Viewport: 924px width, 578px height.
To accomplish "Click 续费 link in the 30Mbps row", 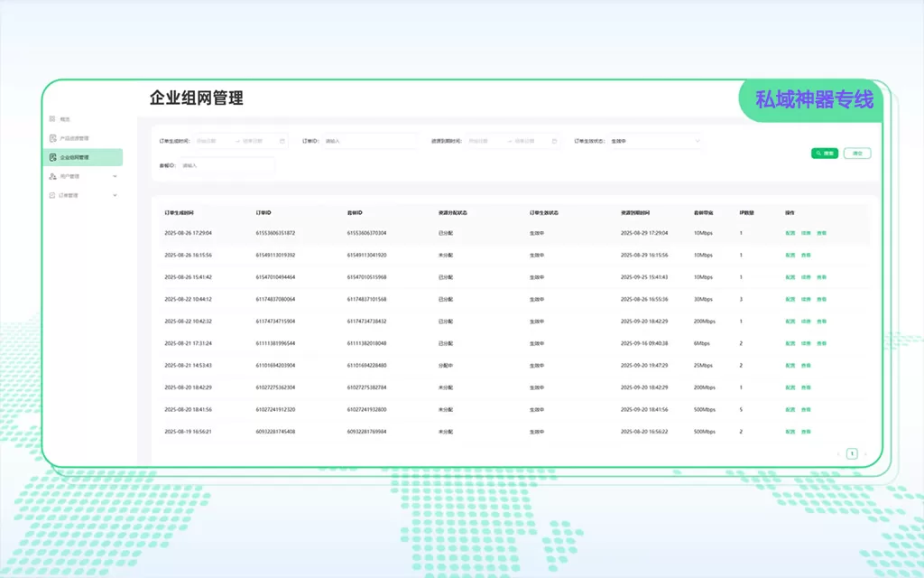I will point(806,299).
